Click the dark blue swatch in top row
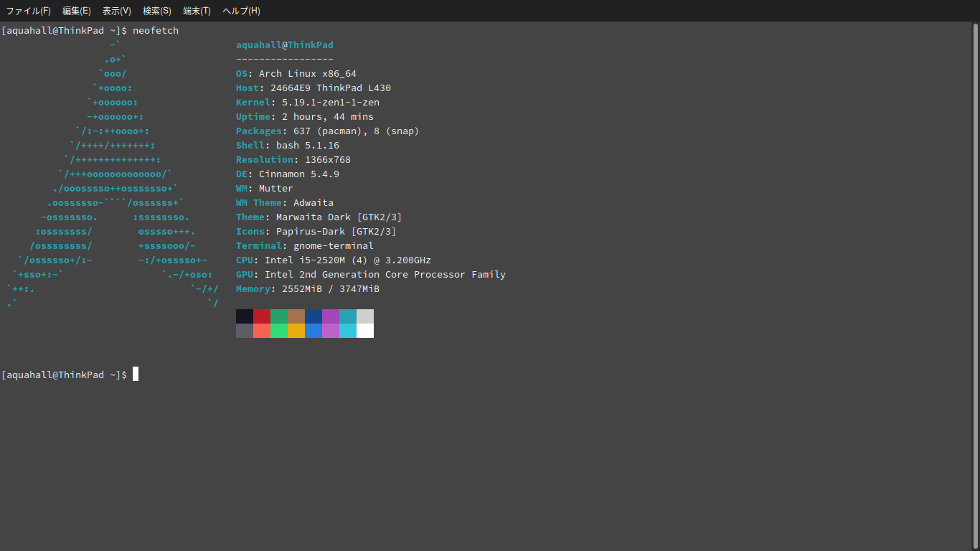980x551 pixels. pos(314,316)
